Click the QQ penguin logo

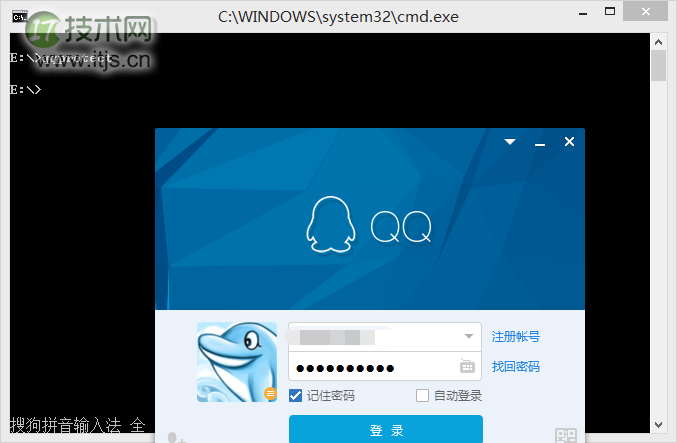click(x=331, y=225)
